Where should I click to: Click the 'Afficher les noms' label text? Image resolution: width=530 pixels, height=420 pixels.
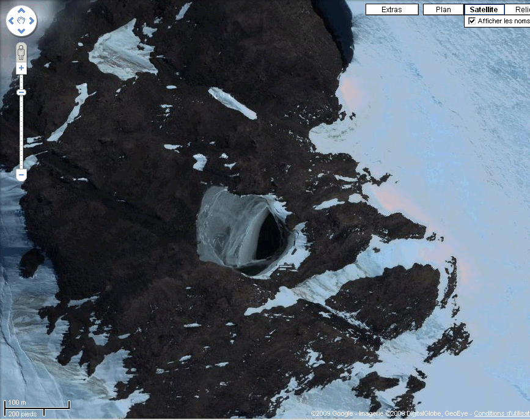(503, 21)
